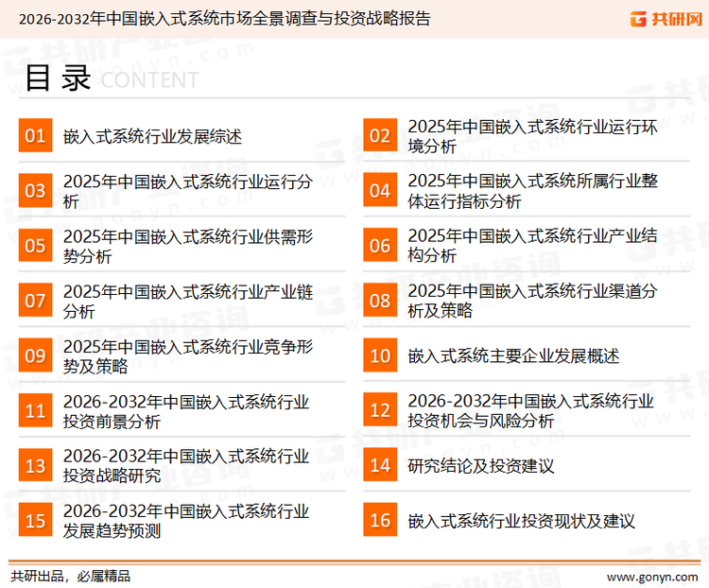The image size is (709, 588).
Task: Select chapter title 2026-2032年中国嵌入式系统行业投资战略研究
Action: [x=186, y=466]
